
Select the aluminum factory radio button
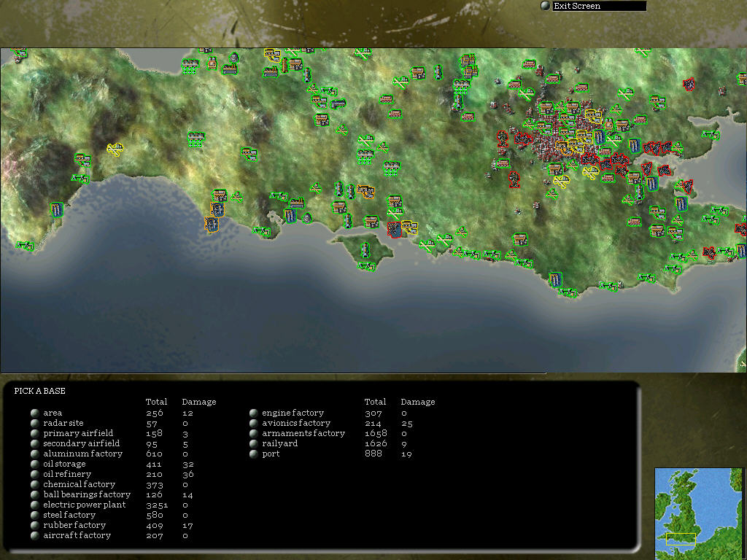[x=35, y=454]
